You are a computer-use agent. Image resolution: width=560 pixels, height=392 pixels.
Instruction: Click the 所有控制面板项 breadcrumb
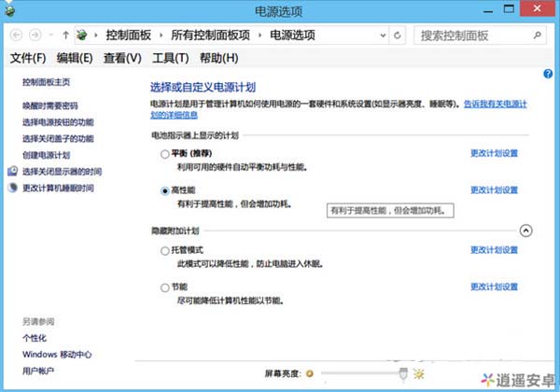pos(210,35)
